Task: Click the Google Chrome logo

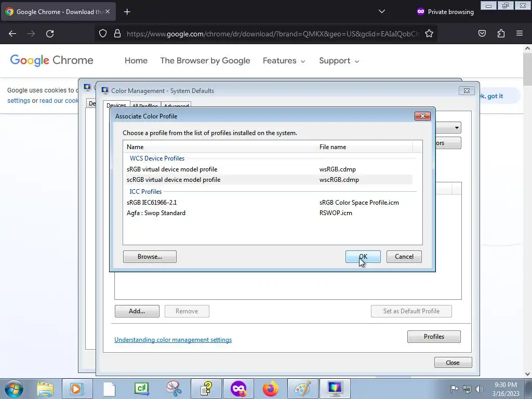Action: click(x=51, y=60)
